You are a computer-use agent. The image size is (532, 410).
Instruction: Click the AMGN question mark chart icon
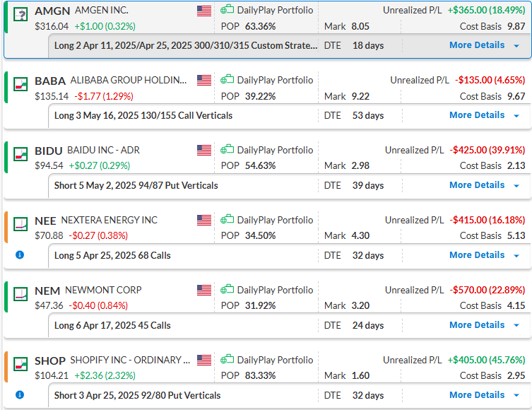(x=21, y=13)
